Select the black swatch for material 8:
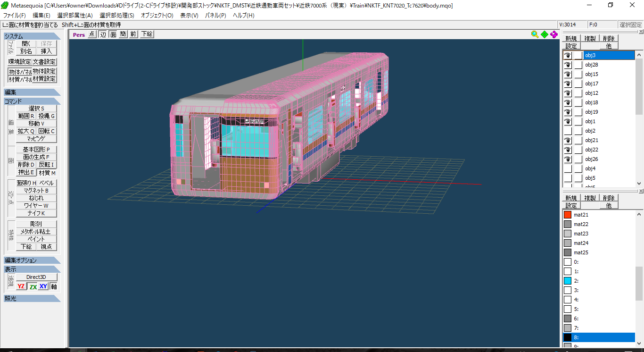 (x=568, y=337)
